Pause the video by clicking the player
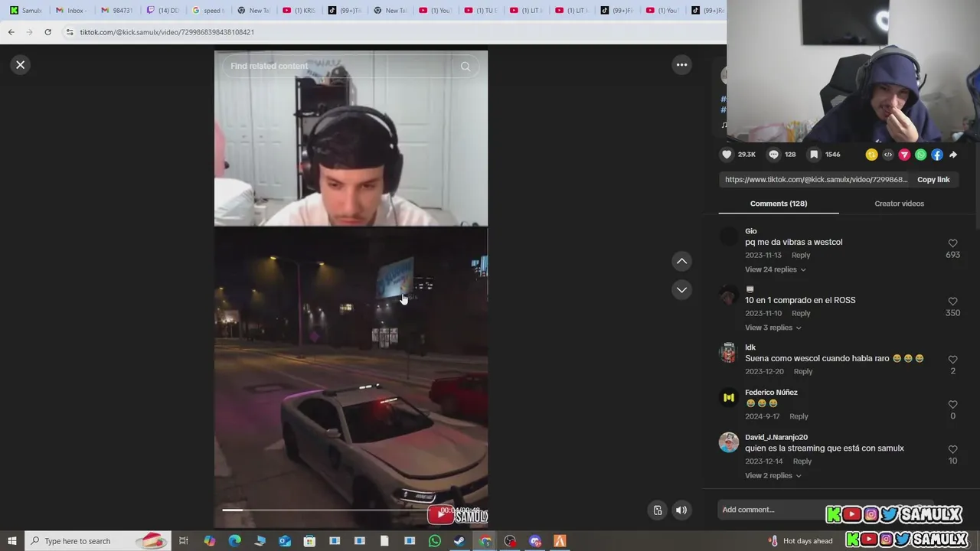The height and width of the screenshot is (551, 980). [351, 289]
